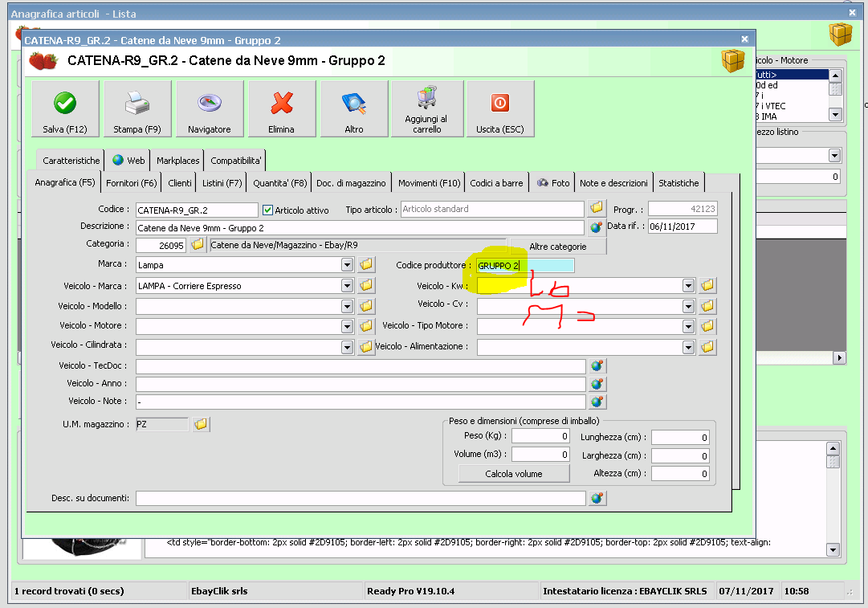868x608 pixels.
Task: Click the globe icon beside Descrizione field
Action: [x=596, y=227]
